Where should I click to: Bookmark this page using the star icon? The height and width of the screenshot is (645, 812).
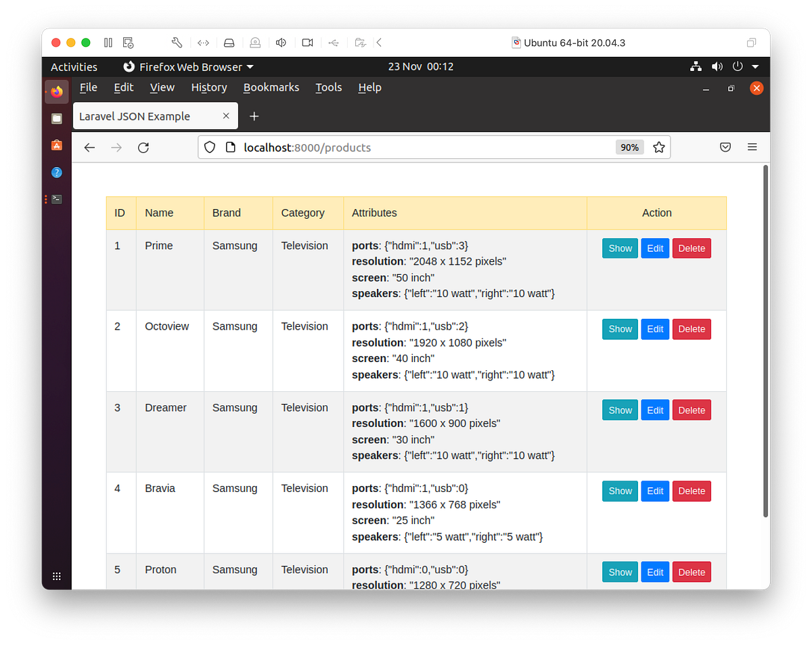point(658,147)
